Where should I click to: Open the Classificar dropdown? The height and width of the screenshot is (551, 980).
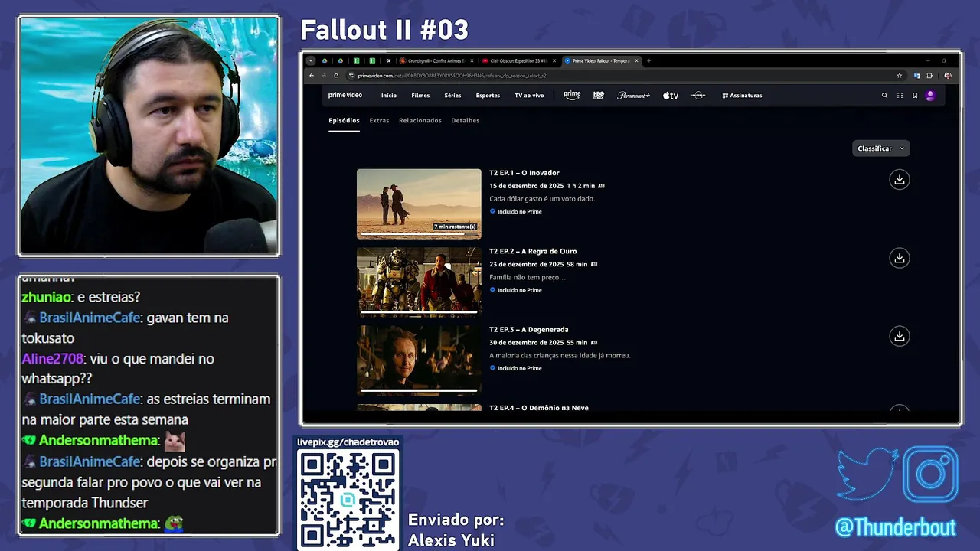tap(880, 148)
